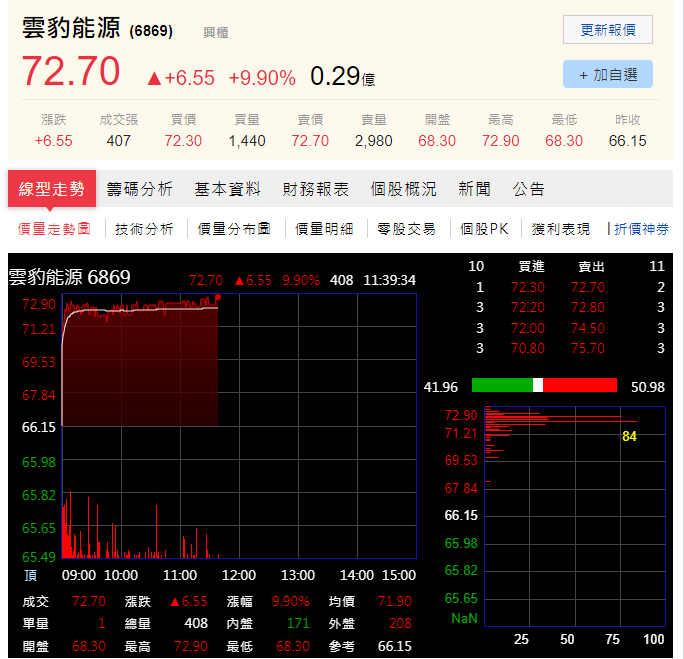Show 價量明細 details link
Viewport: 684px width, 659px height.
click(x=324, y=229)
